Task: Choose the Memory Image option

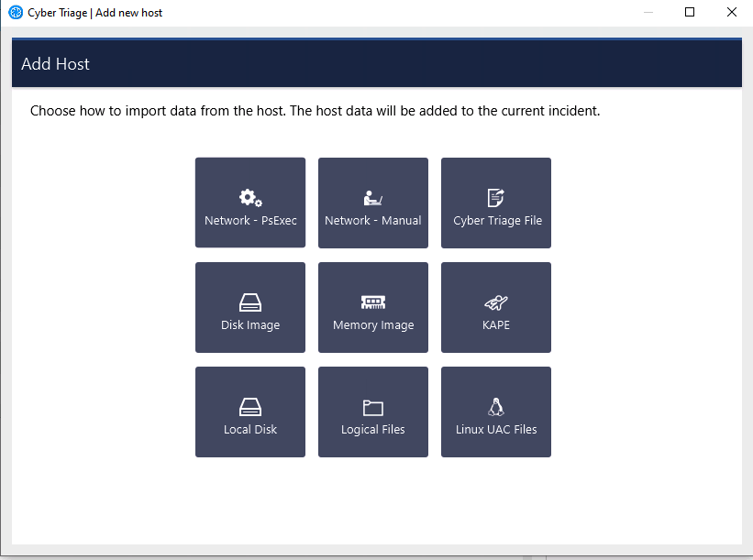Action: (x=373, y=307)
